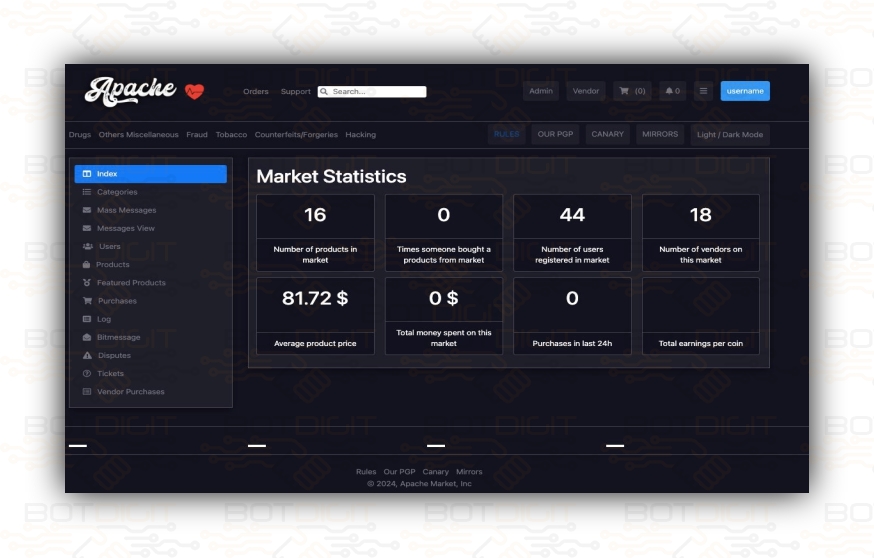Click the Tickets question mark icon

87,373
